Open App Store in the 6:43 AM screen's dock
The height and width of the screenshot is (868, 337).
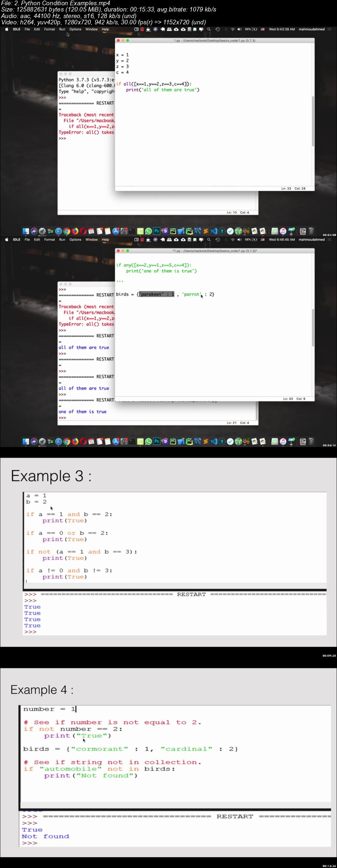click(116, 231)
